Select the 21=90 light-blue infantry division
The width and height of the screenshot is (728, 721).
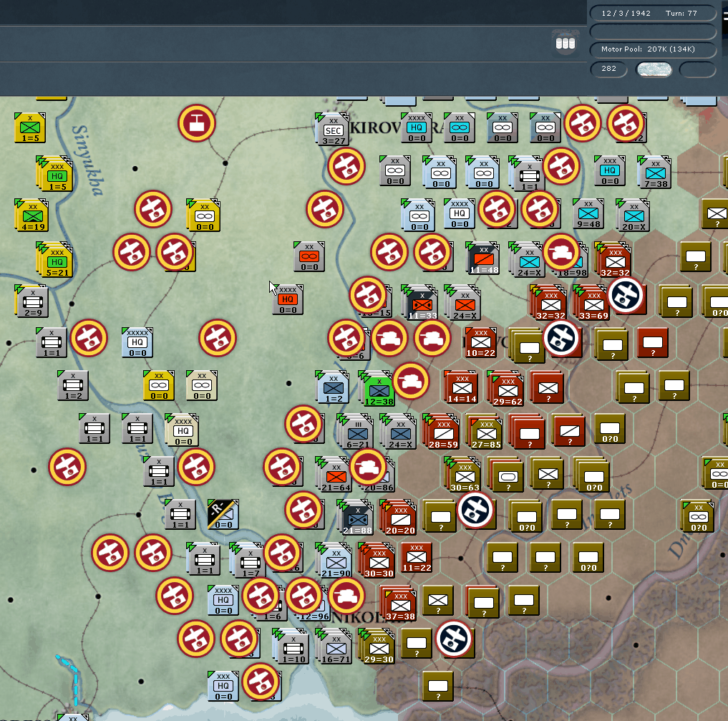click(334, 560)
